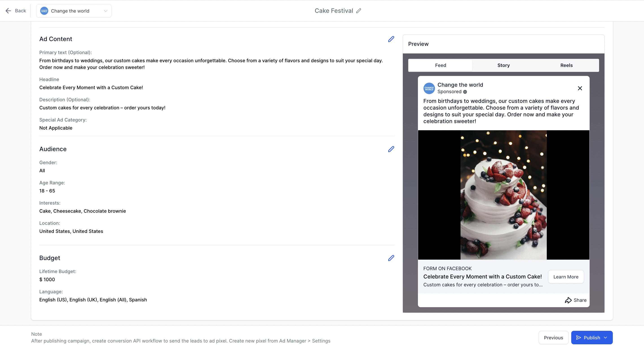Click the Sponsored globe icon
644x349 pixels.
click(x=465, y=92)
